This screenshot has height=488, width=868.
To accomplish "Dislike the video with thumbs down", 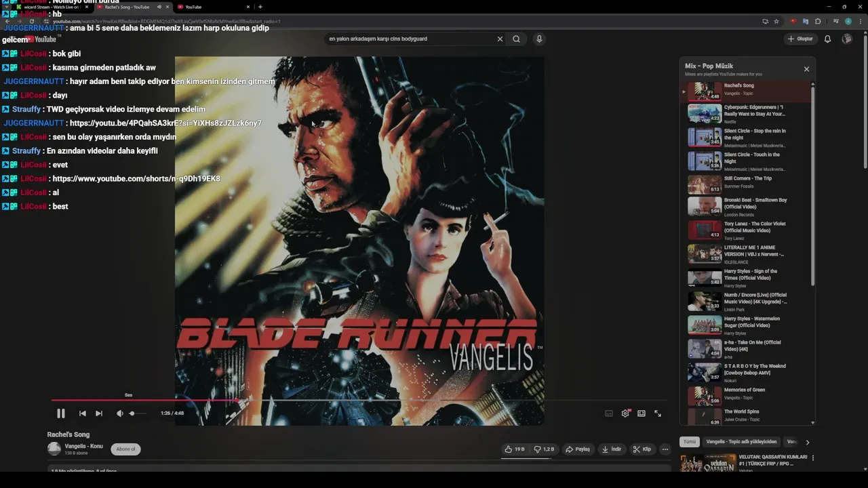I will point(545,449).
